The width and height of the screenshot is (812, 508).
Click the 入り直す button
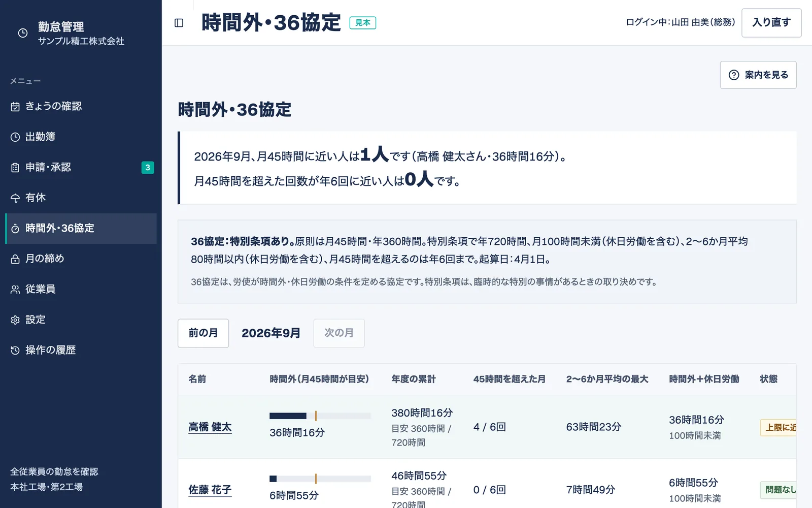771,23
